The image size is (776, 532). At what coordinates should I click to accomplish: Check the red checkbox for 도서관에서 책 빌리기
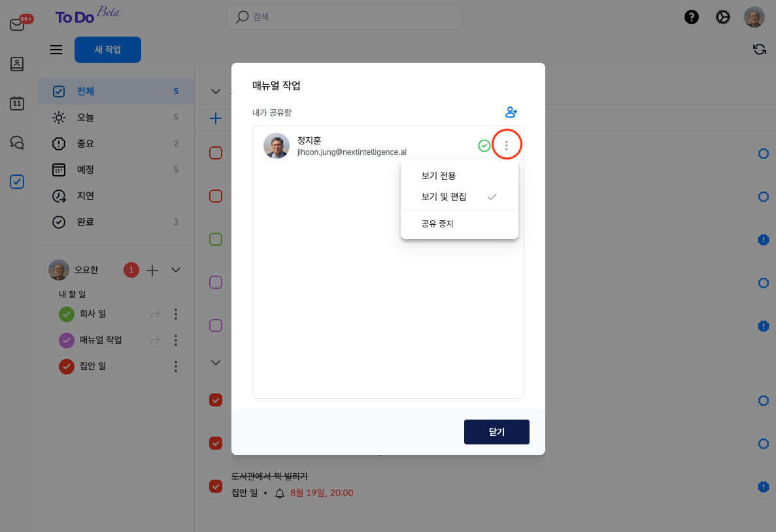pos(216,486)
